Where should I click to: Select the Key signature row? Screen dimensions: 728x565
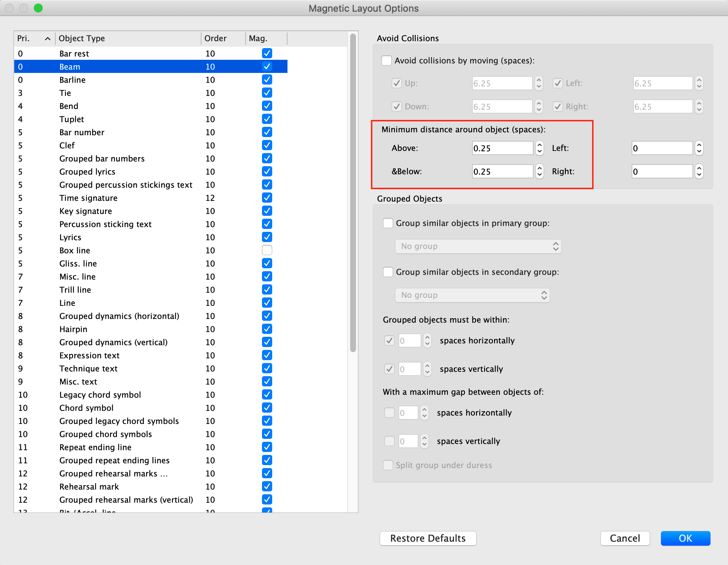(151, 211)
